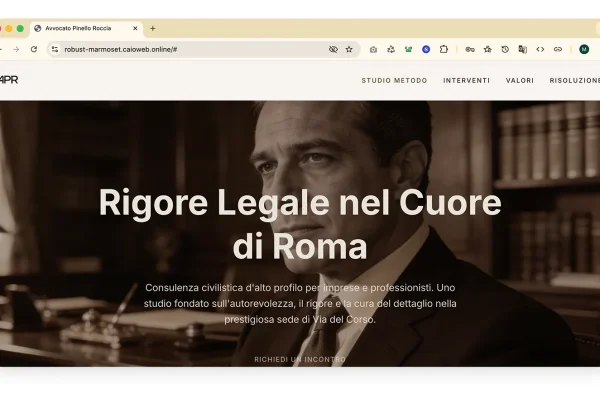Reload the page with the refresh icon
The image size is (600, 403).
pyautogui.click(x=34, y=49)
